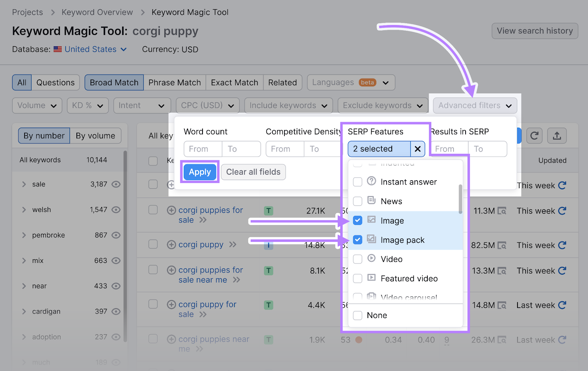Check the Video SERP feature
The width and height of the screenshot is (588, 371).
point(358,259)
